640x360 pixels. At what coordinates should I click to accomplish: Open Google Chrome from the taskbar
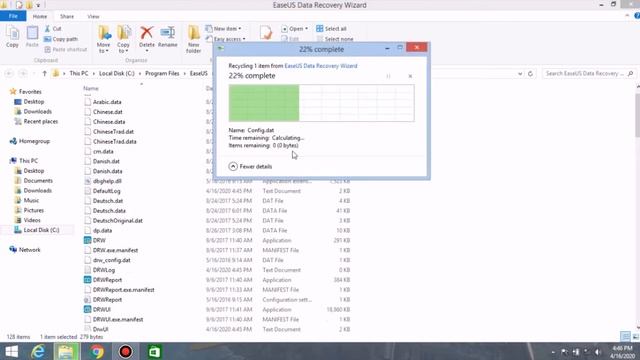[97, 351]
